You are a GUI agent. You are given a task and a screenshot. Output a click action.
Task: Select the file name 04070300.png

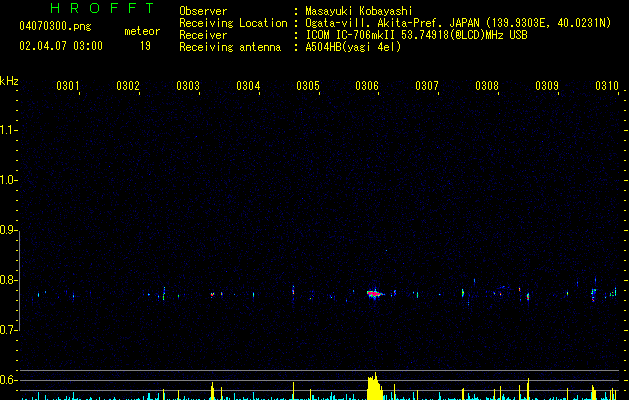55,27
